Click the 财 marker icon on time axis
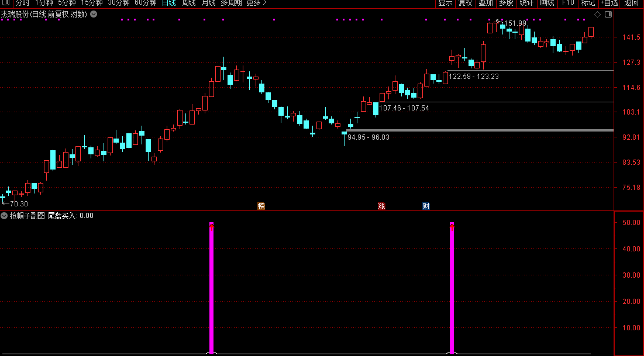Viewport: 644px width, 356px height. pyautogui.click(x=426, y=206)
